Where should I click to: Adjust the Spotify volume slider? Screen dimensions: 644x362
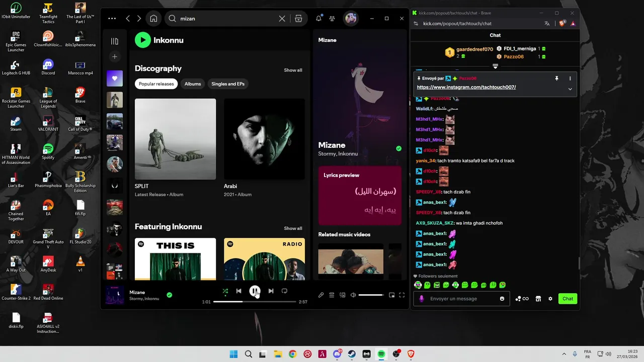pos(371,295)
